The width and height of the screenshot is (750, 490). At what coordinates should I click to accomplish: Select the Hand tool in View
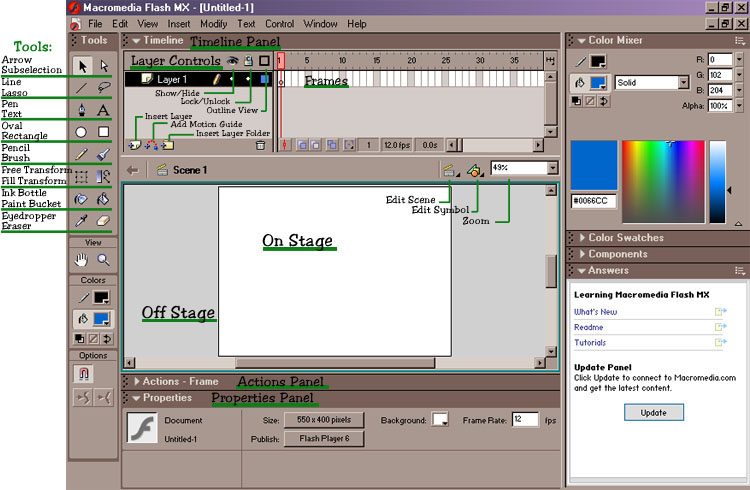[82, 260]
